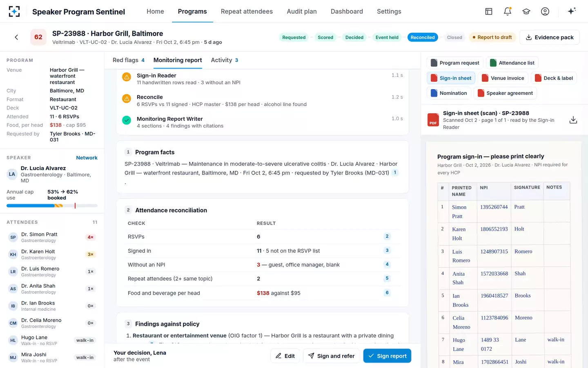Open the speaker Network link
The height and width of the screenshot is (368, 588).
tap(87, 158)
